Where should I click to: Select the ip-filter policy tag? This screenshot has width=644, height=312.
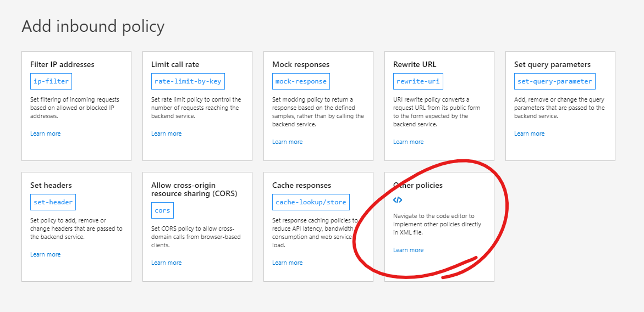point(51,81)
